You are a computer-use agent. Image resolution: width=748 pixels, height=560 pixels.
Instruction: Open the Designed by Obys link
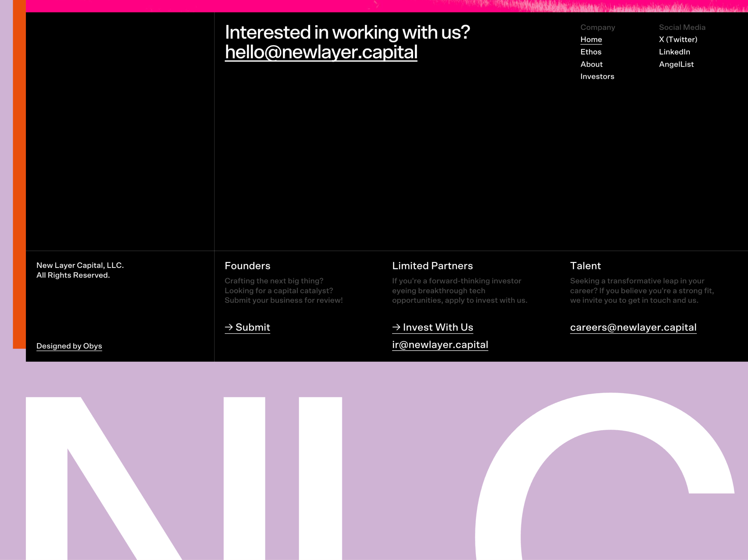69,346
